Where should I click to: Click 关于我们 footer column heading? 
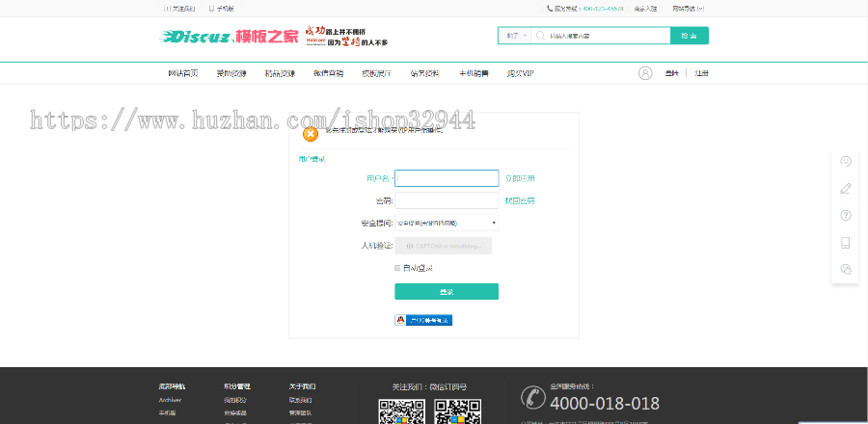click(302, 386)
